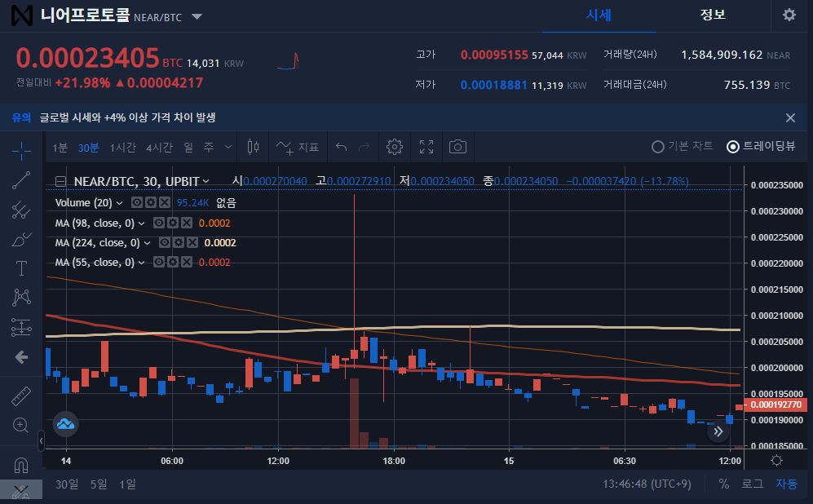
Task: Toggle percent (%) scale mode
Action: pyautogui.click(x=724, y=484)
